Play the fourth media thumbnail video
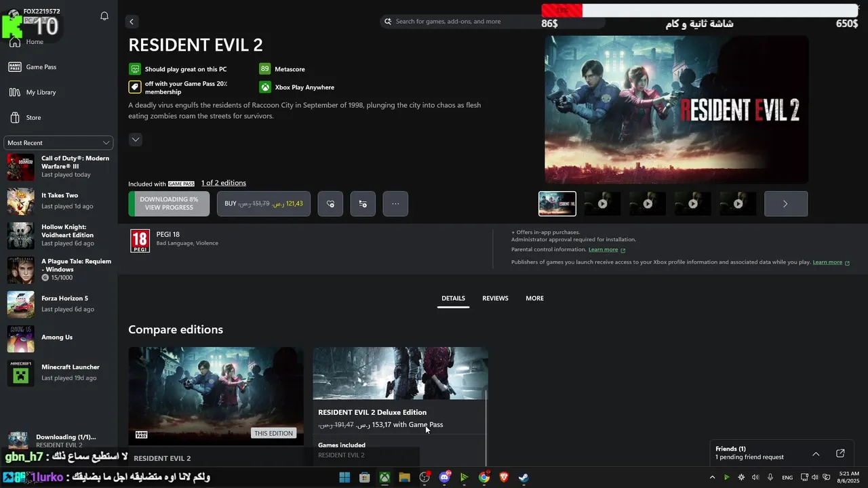868x488 pixels. (x=693, y=203)
